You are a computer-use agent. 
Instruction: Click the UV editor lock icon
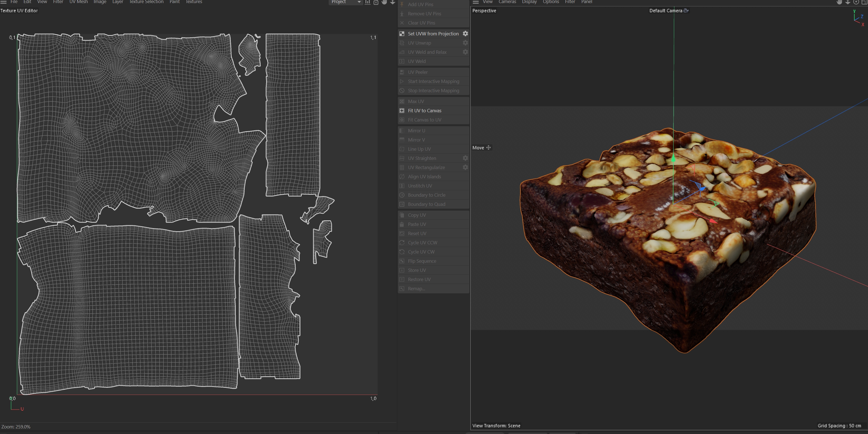pyautogui.click(x=376, y=2)
